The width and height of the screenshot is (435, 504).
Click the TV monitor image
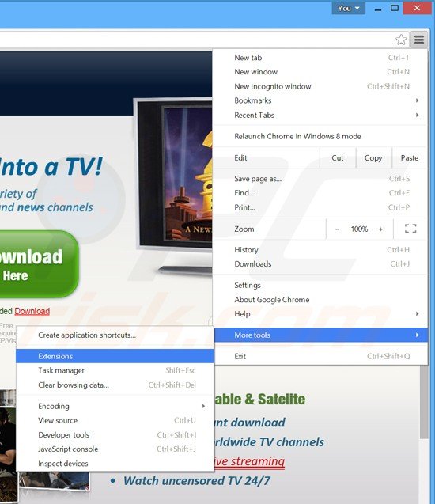click(173, 187)
